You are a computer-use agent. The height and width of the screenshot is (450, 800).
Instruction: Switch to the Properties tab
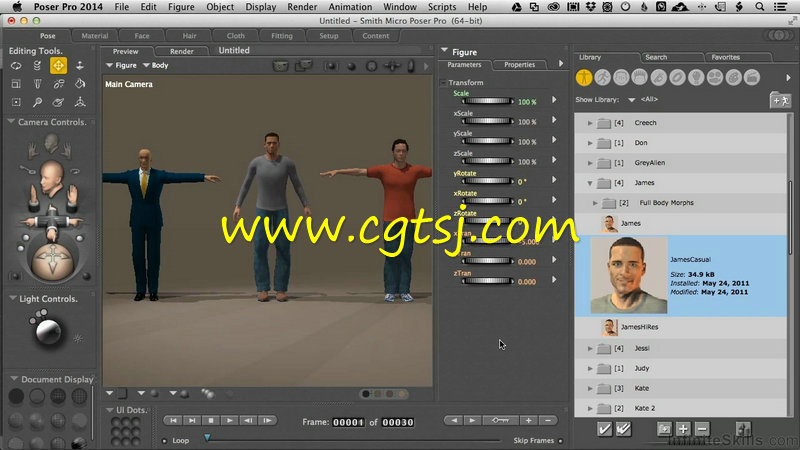pyautogui.click(x=519, y=65)
